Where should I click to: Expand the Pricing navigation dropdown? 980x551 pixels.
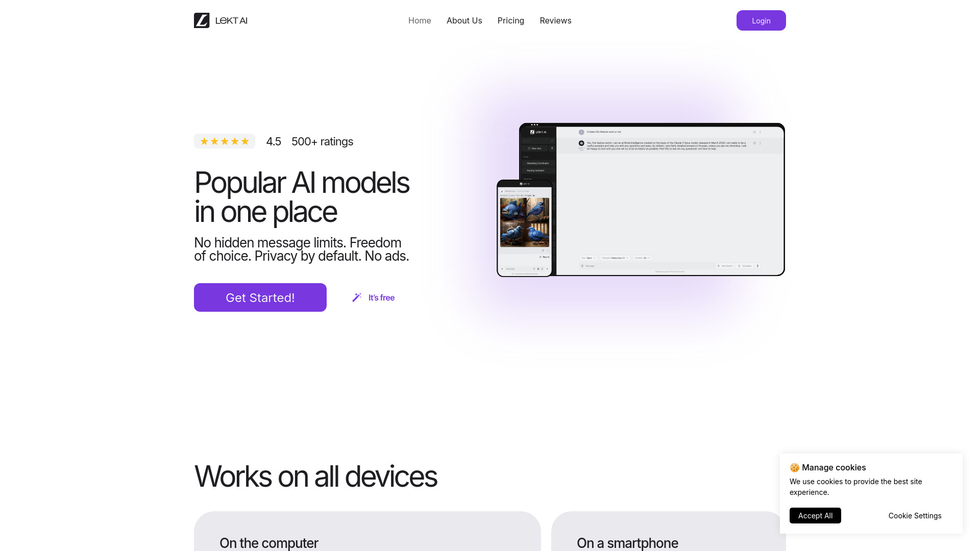511,20
